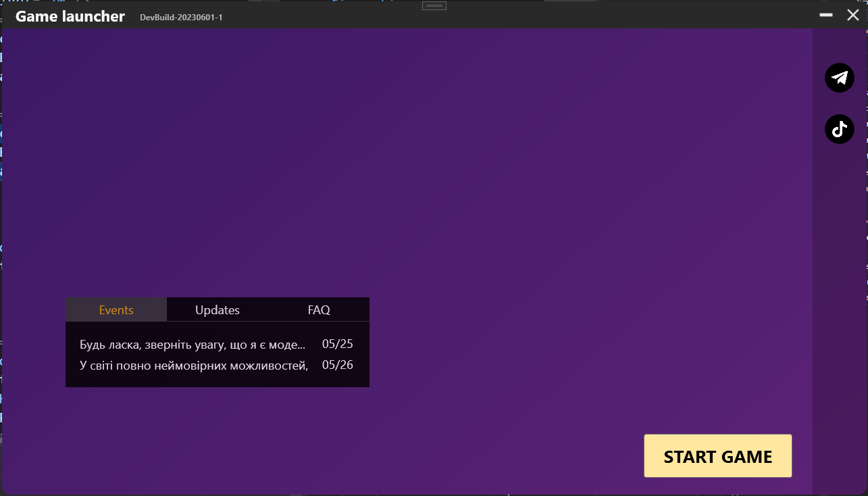Viewport: 868px width, 496px height.
Task: Click the lower circular sidebar icon
Action: point(839,129)
